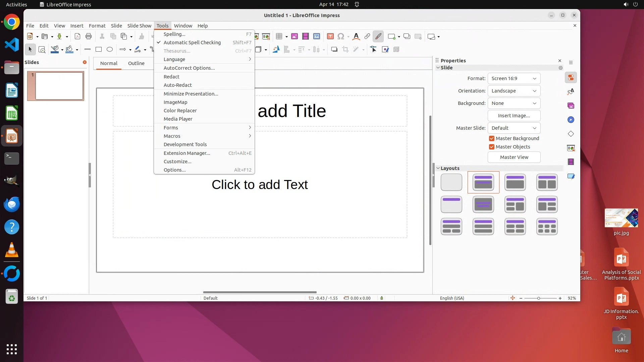Uncheck the Master Objects checkbox
This screenshot has height=362, width=644.
pos(492,147)
